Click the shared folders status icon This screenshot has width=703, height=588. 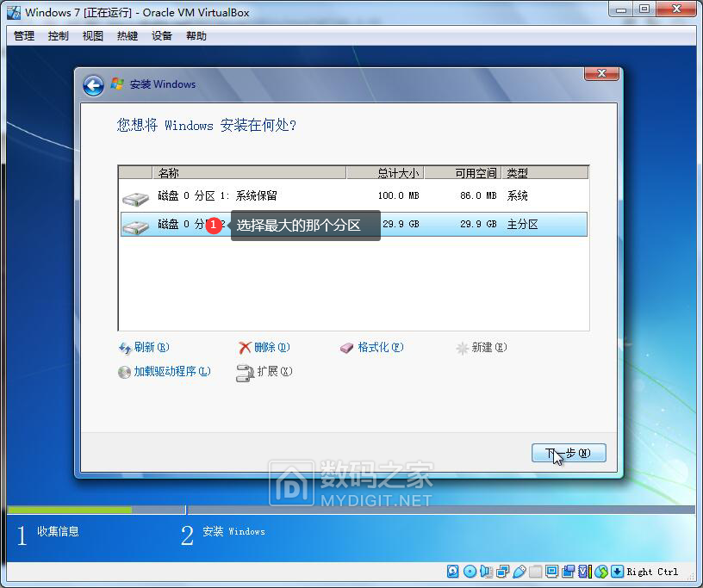pyautogui.click(x=535, y=572)
